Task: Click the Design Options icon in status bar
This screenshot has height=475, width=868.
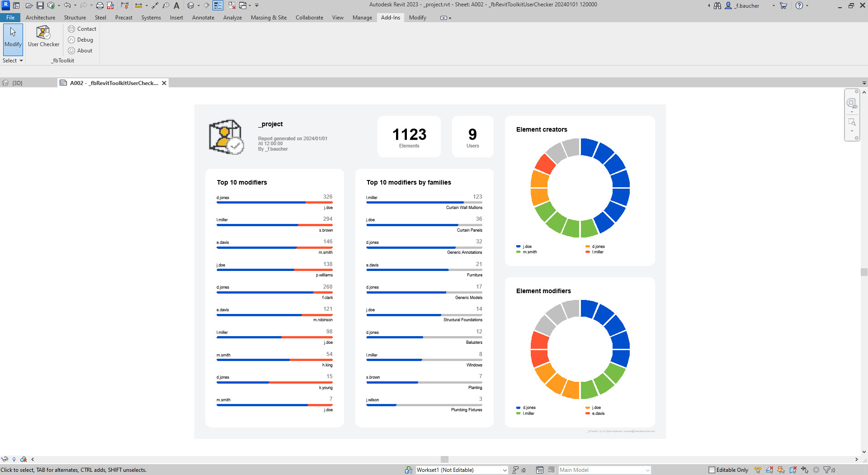Action: (540, 470)
